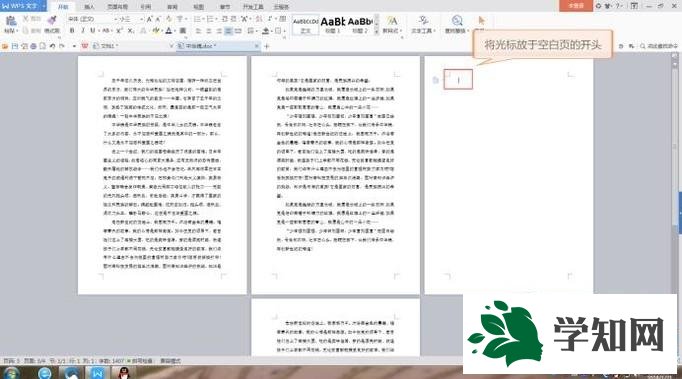Open the font size dropdown
This screenshot has width=682, height=379.
coord(142,19)
